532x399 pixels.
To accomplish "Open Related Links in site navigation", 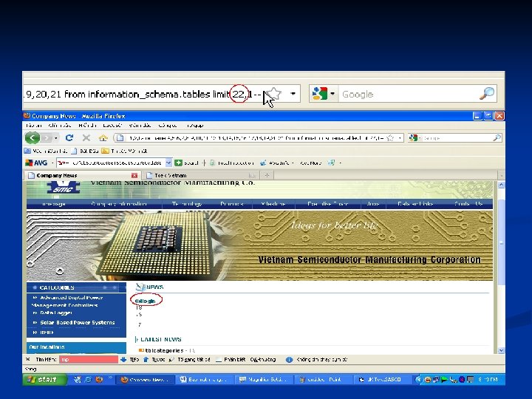I will [415, 204].
